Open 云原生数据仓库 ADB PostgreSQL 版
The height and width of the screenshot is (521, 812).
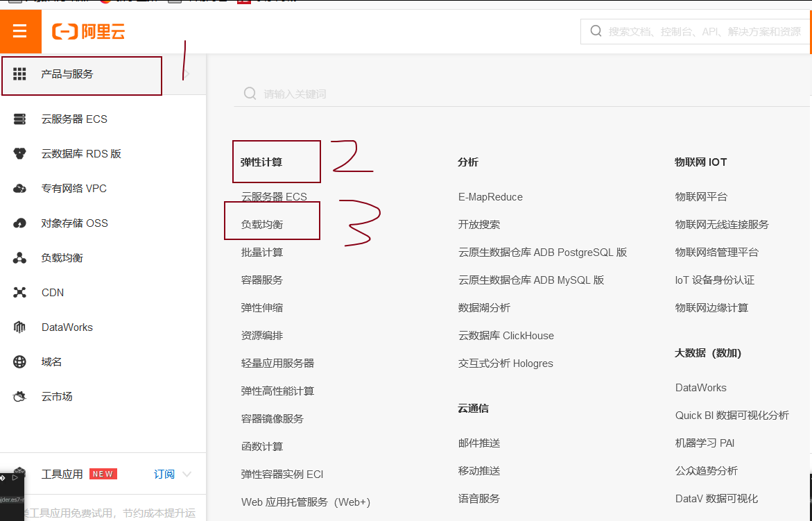(x=543, y=253)
